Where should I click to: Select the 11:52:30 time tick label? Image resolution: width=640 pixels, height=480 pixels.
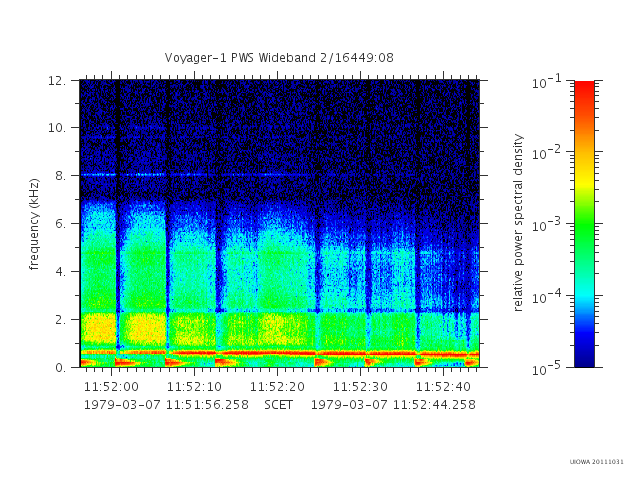tap(360, 387)
